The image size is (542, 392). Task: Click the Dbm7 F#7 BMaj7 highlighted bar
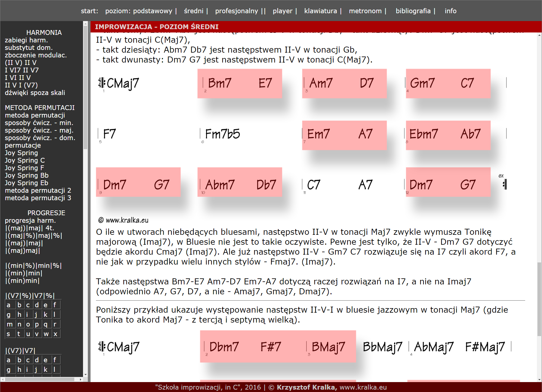[278, 346]
